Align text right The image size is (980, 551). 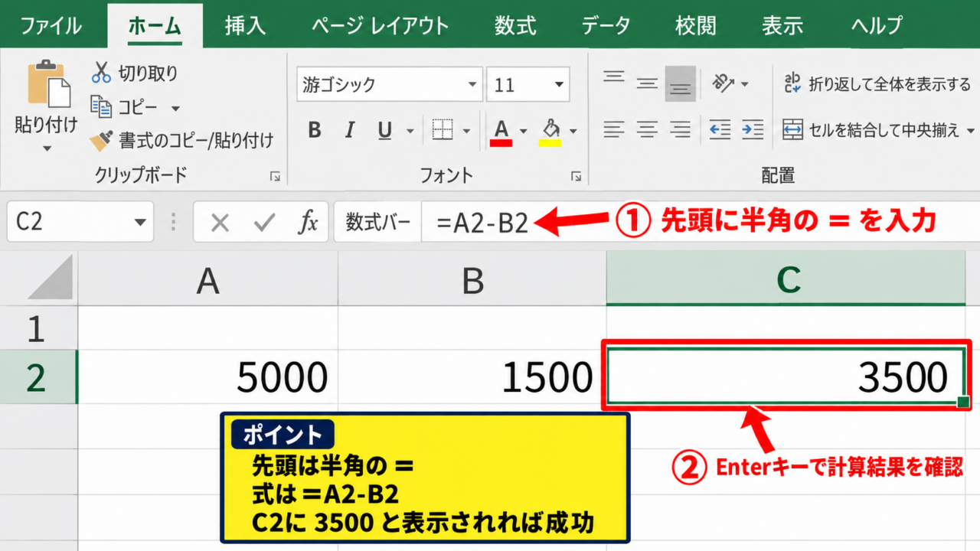tap(680, 129)
